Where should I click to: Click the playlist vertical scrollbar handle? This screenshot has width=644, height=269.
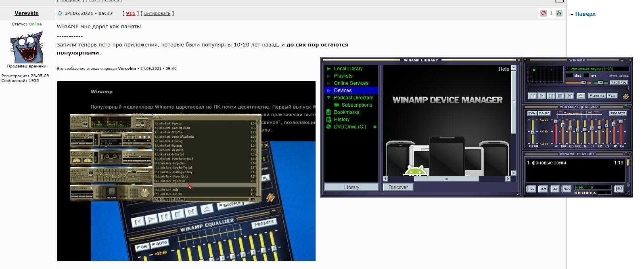click(627, 162)
